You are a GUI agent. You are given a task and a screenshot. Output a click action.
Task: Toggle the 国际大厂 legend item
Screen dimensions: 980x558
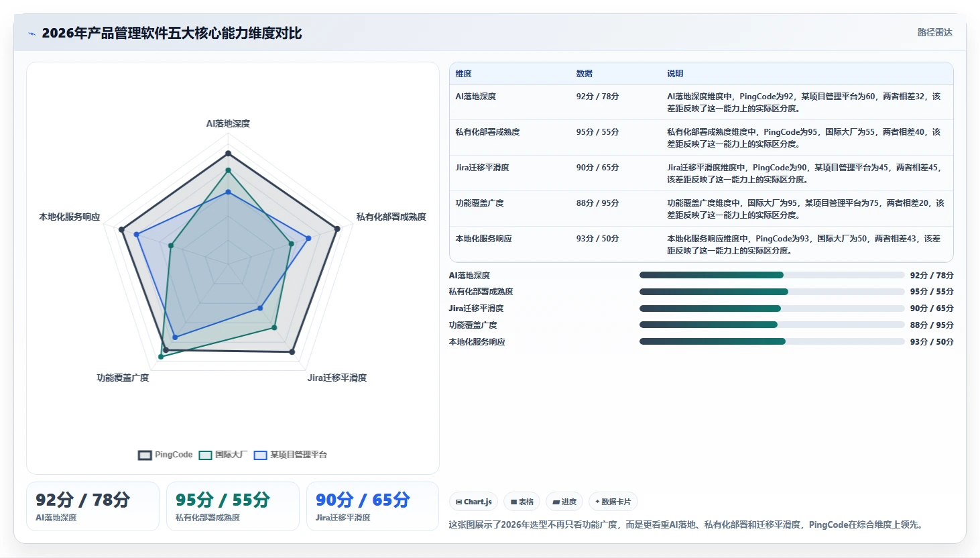click(223, 455)
